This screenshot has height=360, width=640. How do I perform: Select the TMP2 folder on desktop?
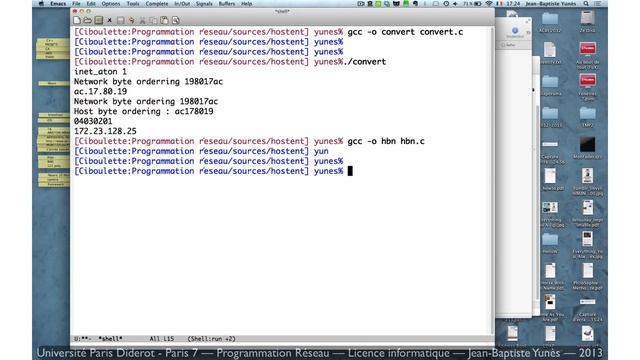pyautogui.click(x=587, y=117)
